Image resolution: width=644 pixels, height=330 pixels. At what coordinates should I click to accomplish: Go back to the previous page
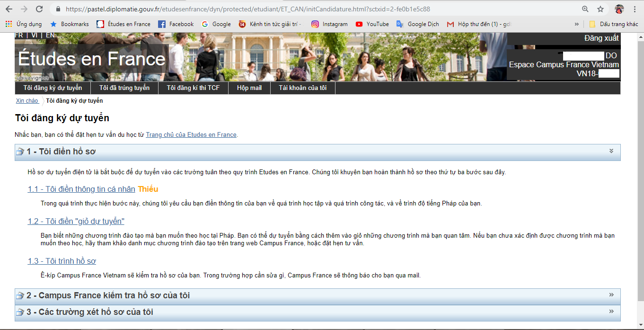pyautogui.click(x=9, y=9)
